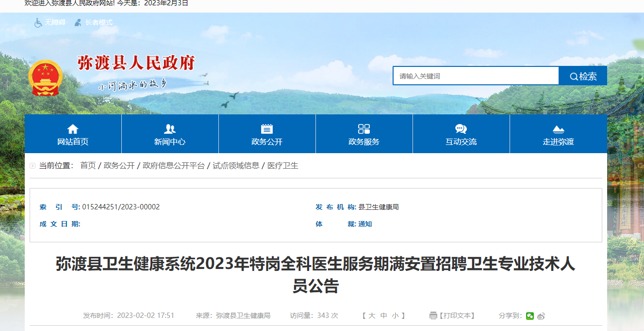Click 【打印文本】 print text link
This screenshot has width=644, height=331.
(457, 315)
